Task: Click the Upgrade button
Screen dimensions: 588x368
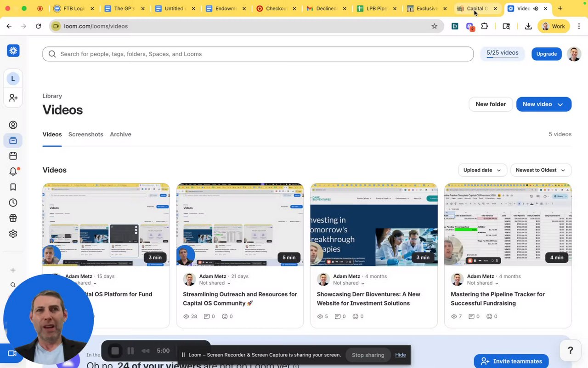Action: (547, 54)
